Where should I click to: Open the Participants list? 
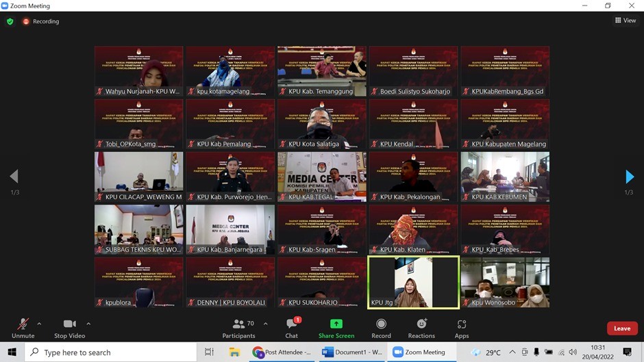click(238, 327)
